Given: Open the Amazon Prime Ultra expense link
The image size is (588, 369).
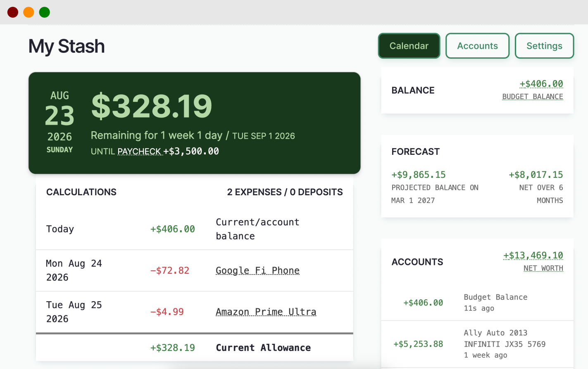Looking at the screenshot, I should (266, 312).
